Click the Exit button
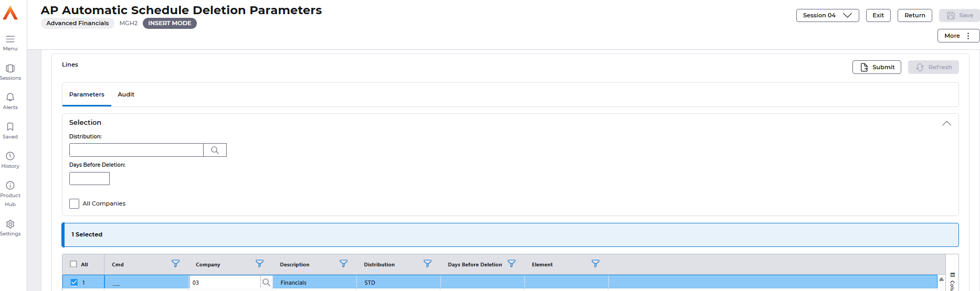Image resolution: width=980 pixels, height=291 pixels. [x=878, y=15]
